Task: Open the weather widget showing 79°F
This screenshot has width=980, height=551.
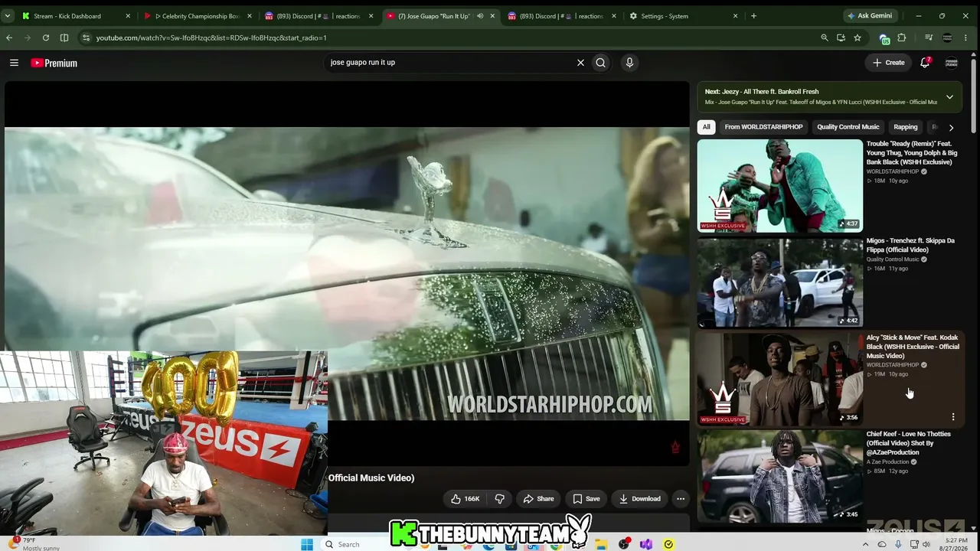Action: 34,544
